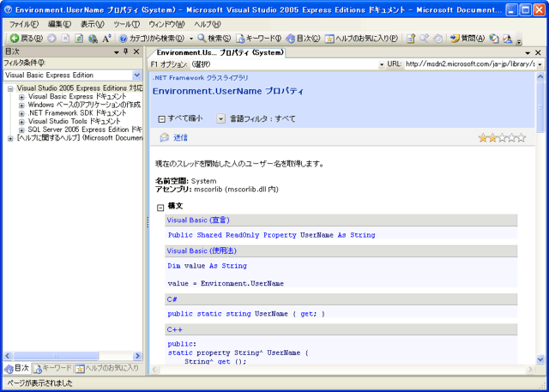Open the ファイル (File) menu
Screen dimensions: 549x392
pyautogui.click(x=24, y=24)
